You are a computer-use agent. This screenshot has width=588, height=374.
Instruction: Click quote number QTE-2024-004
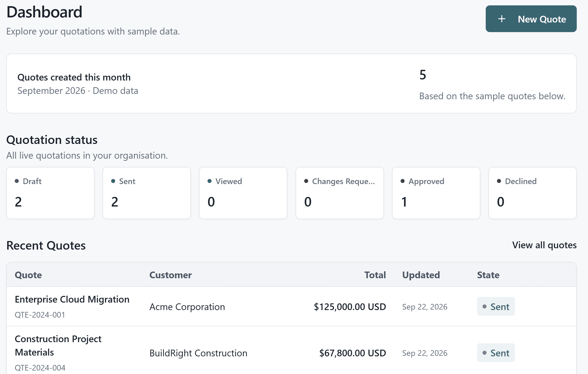tap(40, 368)
